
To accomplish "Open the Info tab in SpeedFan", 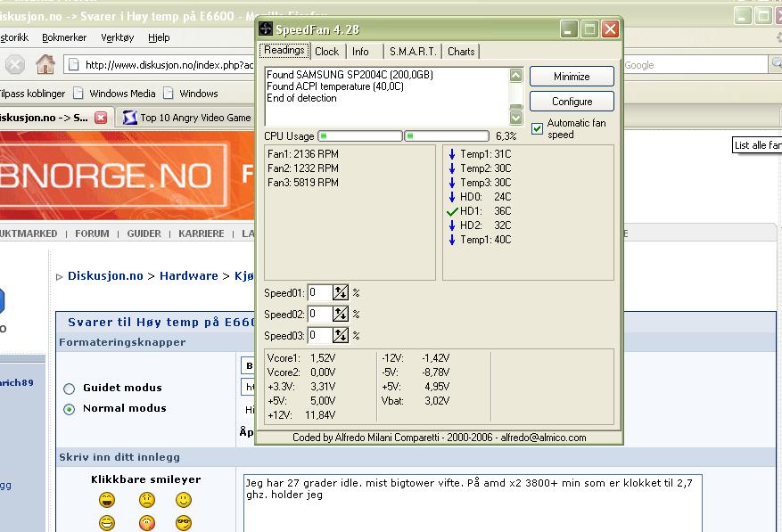I will click(360, 52).
